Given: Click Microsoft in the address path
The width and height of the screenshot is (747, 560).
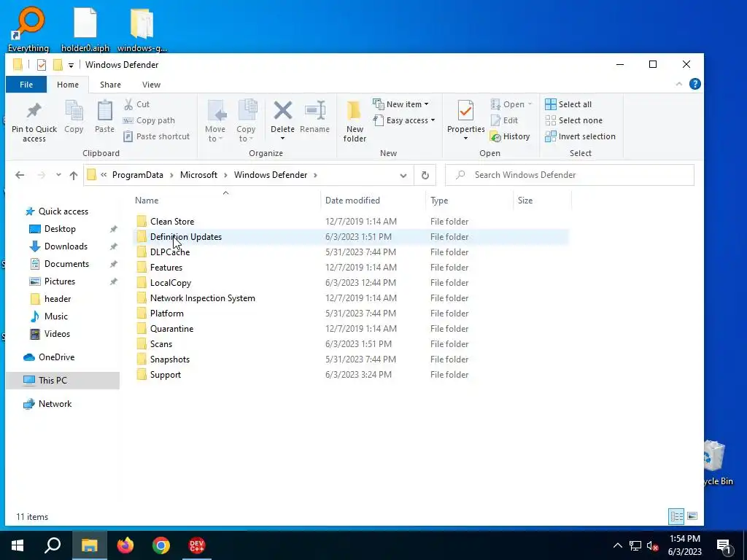Looking at the screenshot, I should click(198, 175).
